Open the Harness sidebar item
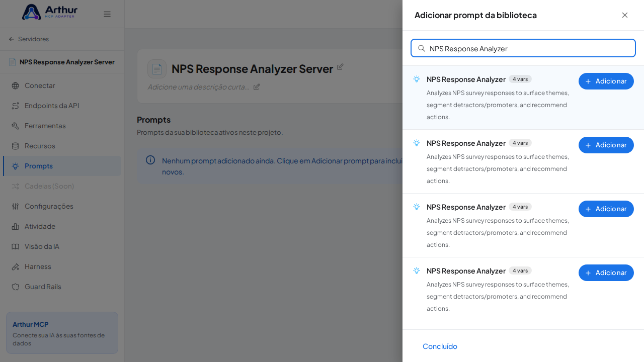Screen dimensions: 644x362 pyautogui.click(x=62, y=266)
